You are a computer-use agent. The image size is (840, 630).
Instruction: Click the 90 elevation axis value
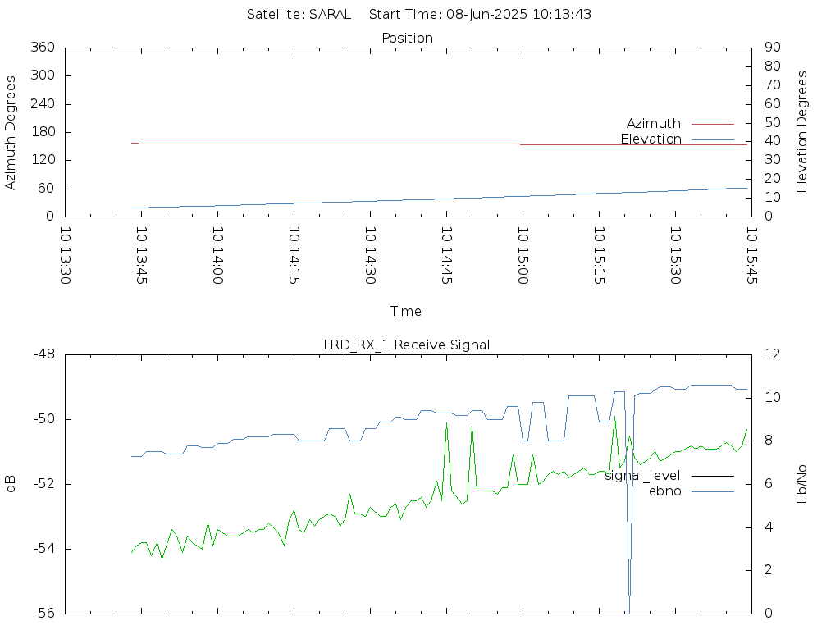[x=773, y=47]
